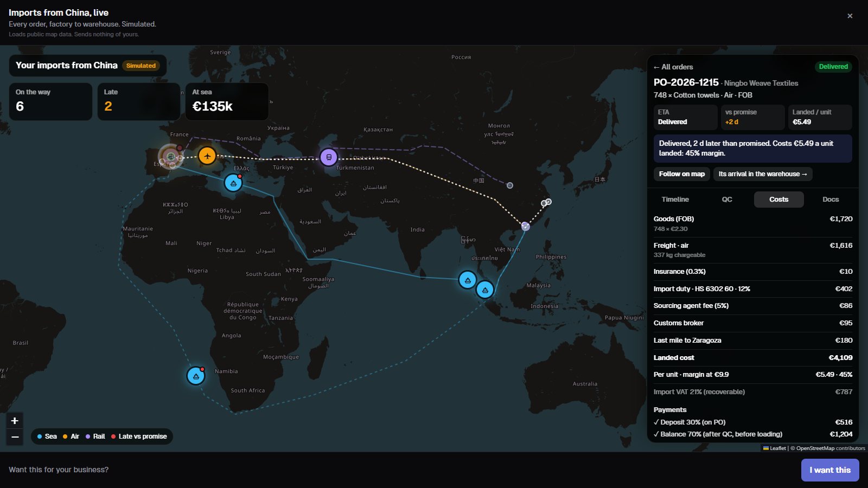Viewport: 868px width, 488px height.
Task: Zoom out on the map
Action: coord(15,437)
